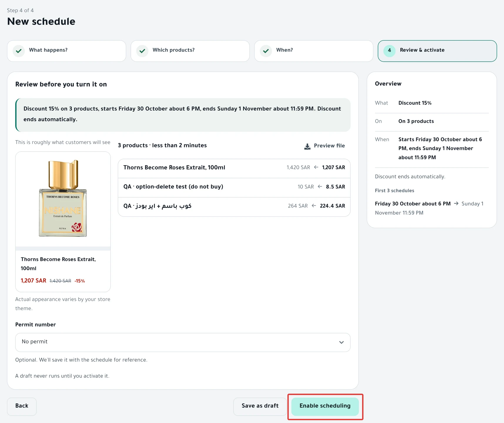Click the struck-through 1,420 SAR price

click(x=60, y=281)
